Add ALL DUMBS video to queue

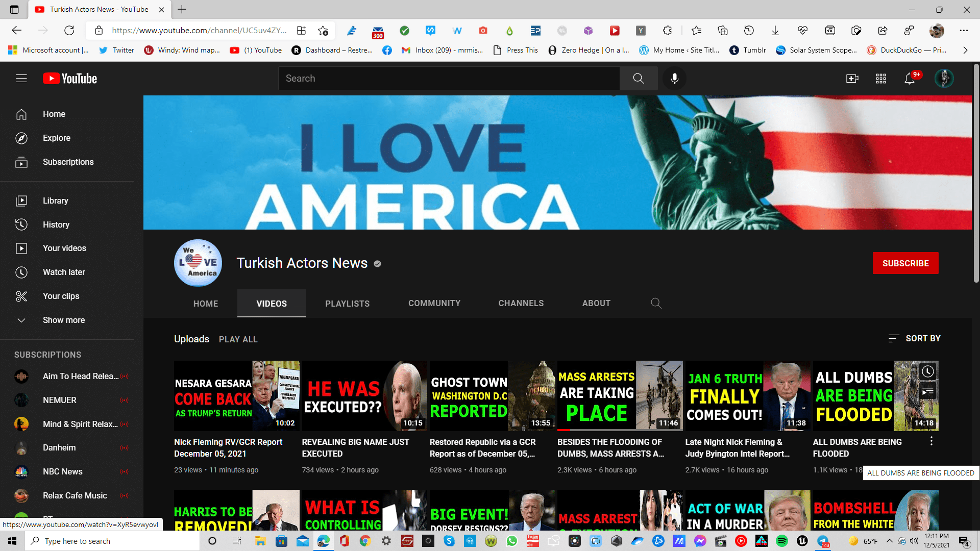(927, 392)
